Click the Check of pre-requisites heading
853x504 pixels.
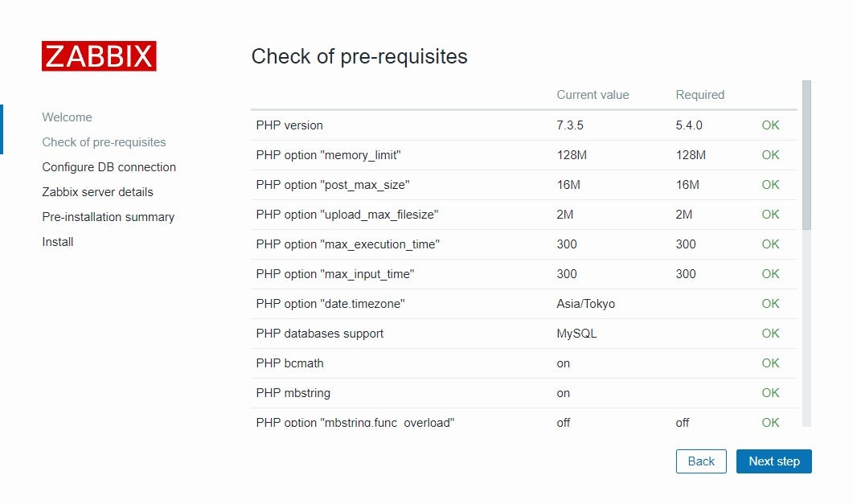coord(359,57)
